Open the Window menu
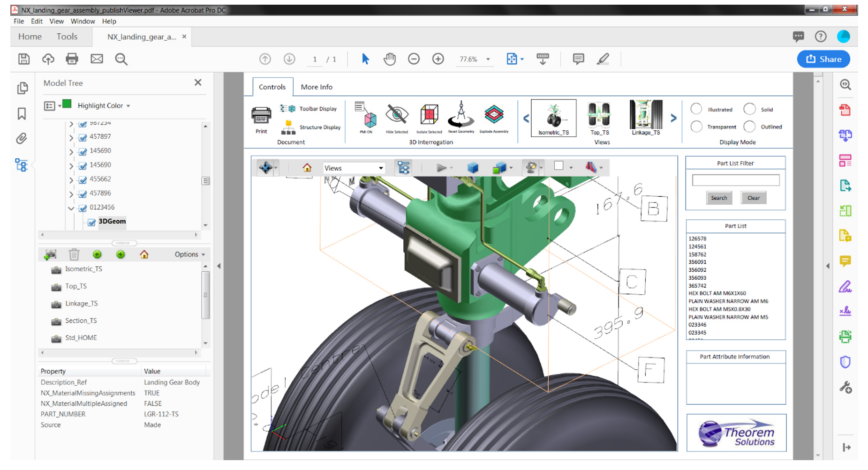The image size is (868, 470). tap(83, 21)
